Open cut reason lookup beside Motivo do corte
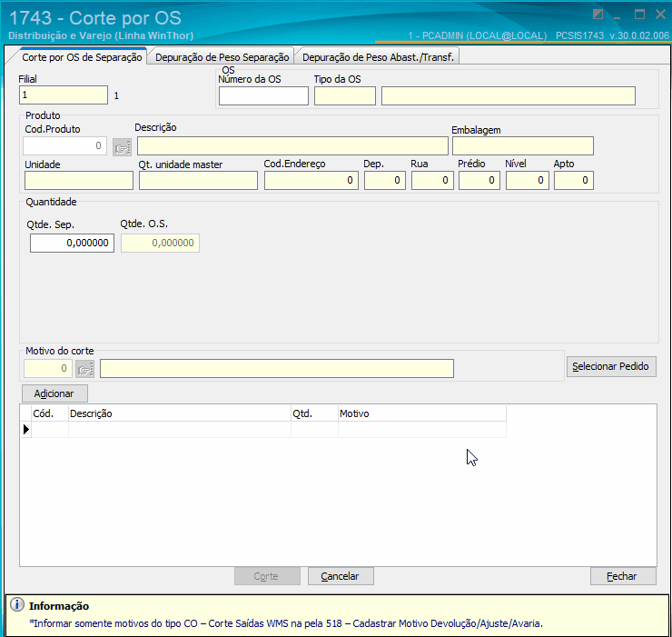This screenshot has width=672, height=637. coord(84,369)
